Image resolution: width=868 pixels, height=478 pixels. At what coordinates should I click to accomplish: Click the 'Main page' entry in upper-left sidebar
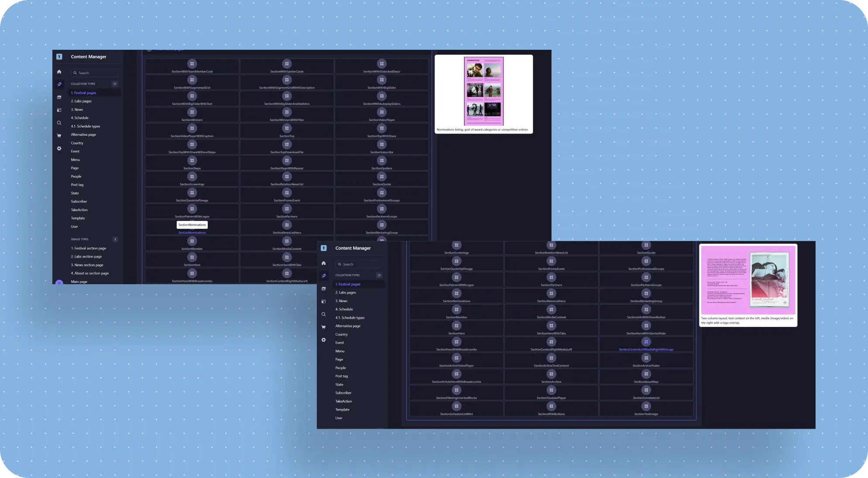pos(79,282)
